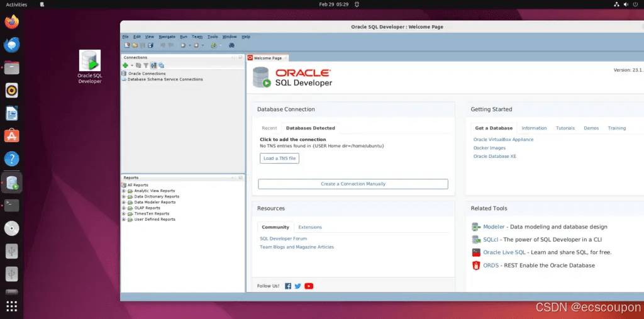Expand TimesTen Reports node
Image resolution: width=644 pixels, height=319 pixels.
124,214
